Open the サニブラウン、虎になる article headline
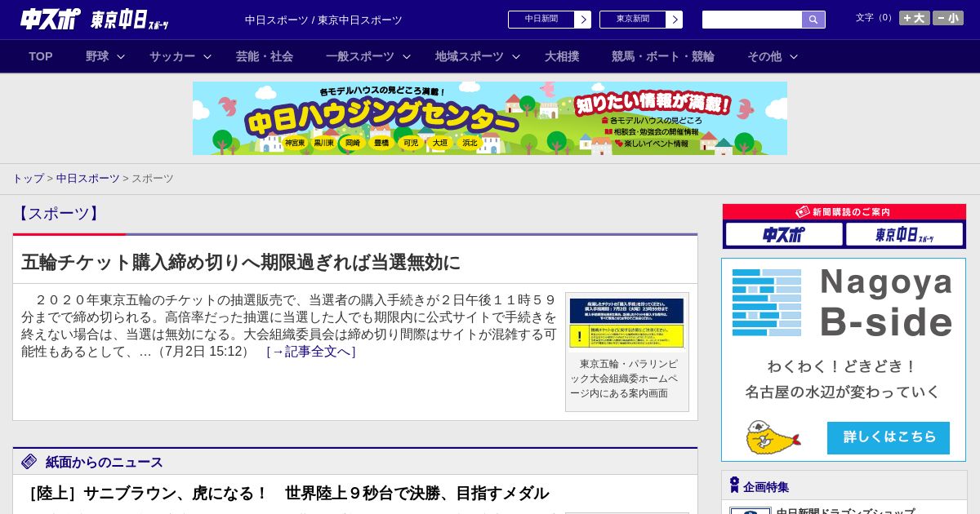Screen dimensions: 980x514 [x=285, y=493]
